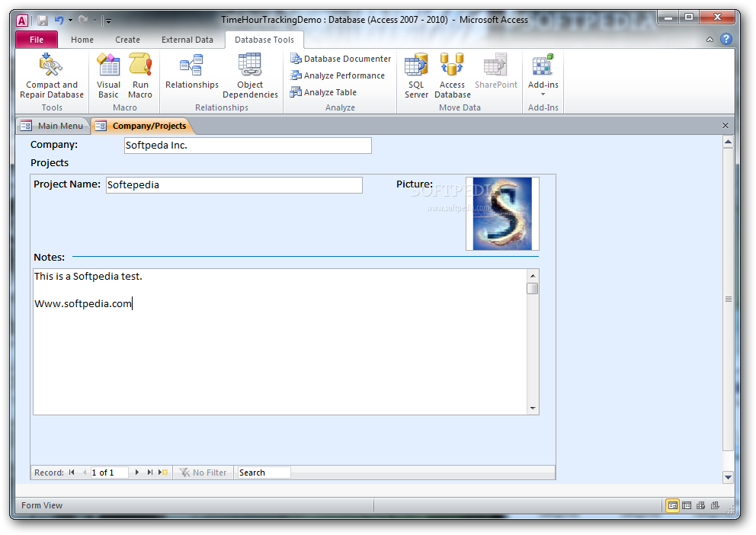The height and width of the screenshot is (535, 756).
Task: Switch to the Create tab
Action: [127, 40]
